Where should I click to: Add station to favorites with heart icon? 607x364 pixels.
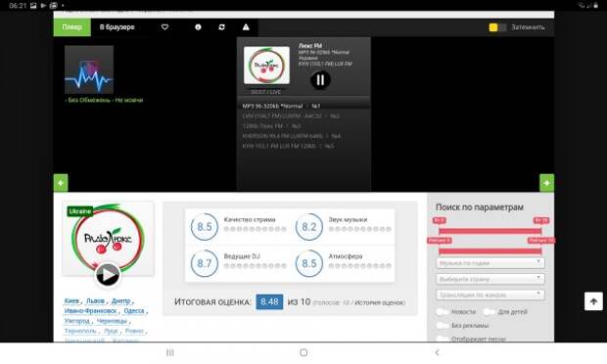click(x=164, y=27)
